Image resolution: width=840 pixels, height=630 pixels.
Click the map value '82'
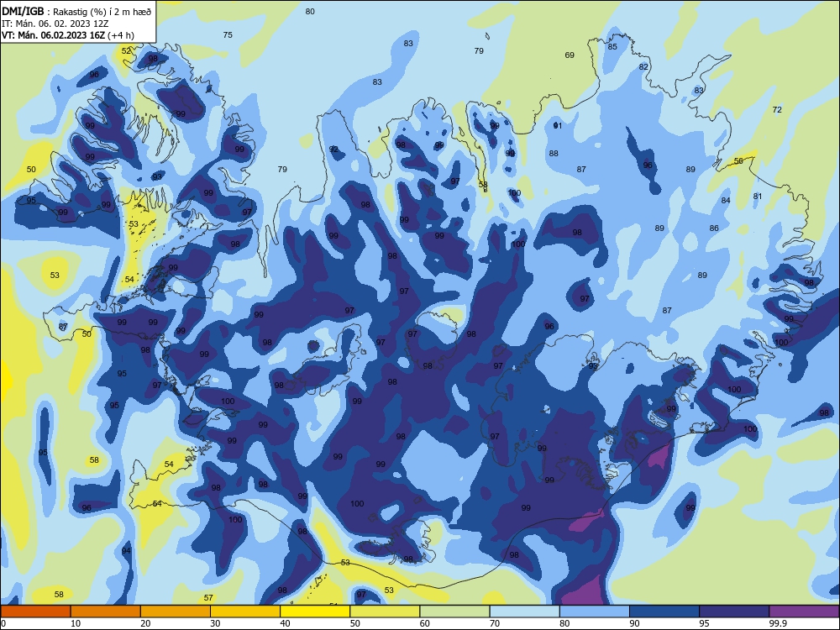pos(643,67)
